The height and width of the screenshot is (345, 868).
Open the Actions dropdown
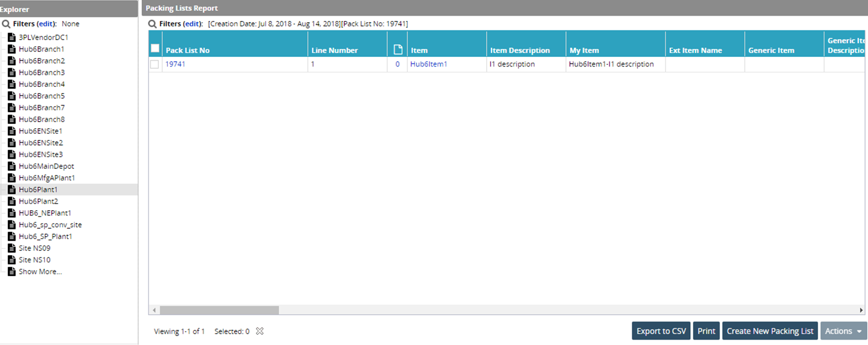(844, 331)
